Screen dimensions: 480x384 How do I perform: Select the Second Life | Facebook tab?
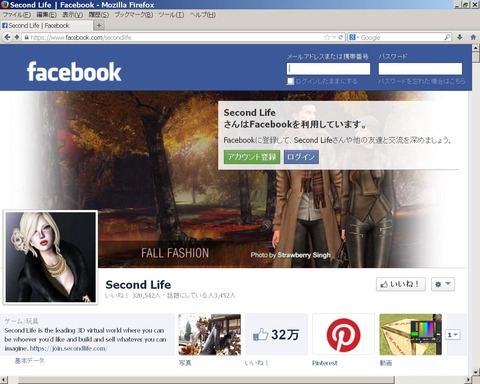(47, 25)
